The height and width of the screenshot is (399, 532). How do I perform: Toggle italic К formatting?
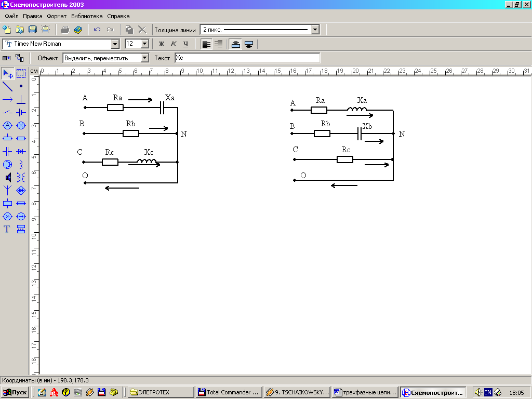174,44
